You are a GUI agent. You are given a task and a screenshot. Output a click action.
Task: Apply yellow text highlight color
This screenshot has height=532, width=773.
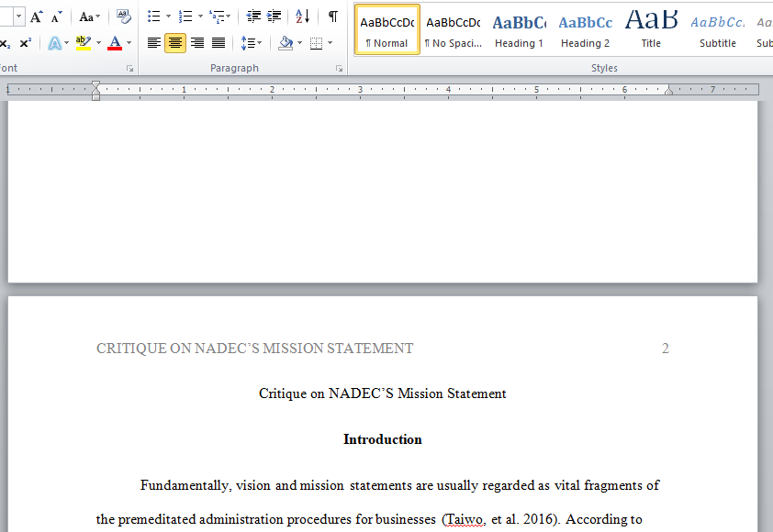coord(84,43)
